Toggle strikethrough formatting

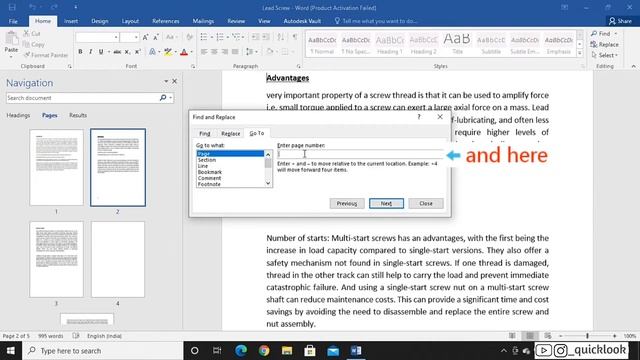pyautogui.click(x=117, y=52)
